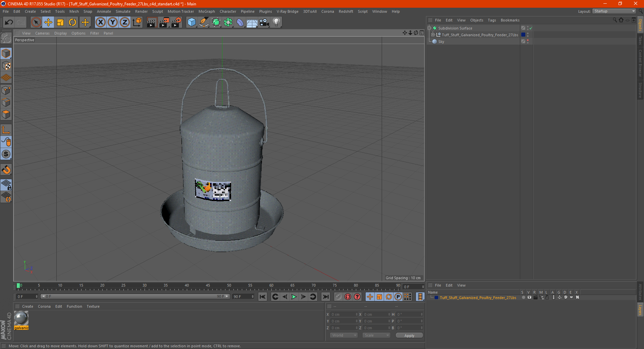Select the Live Selection tool
644x349 pixels.
click(x=36, y=22)
